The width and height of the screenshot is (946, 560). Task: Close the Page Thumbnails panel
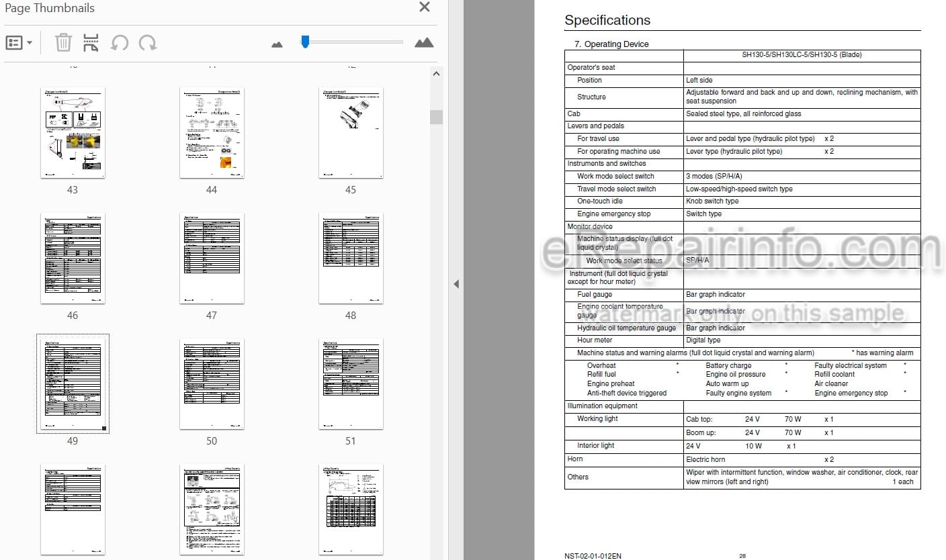click(425, 7)
